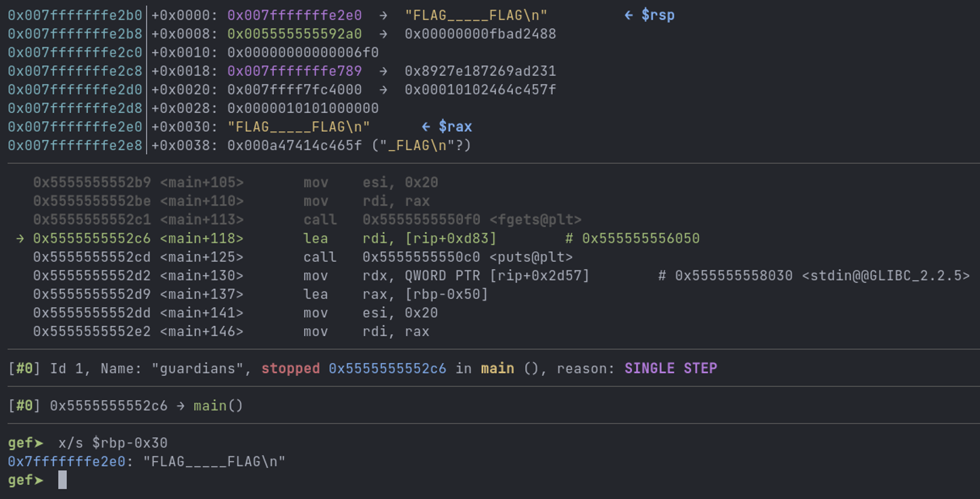This screenshot has height=499, width=980.
Task: Click the "guardians" thread name
Action: point(201,369)
